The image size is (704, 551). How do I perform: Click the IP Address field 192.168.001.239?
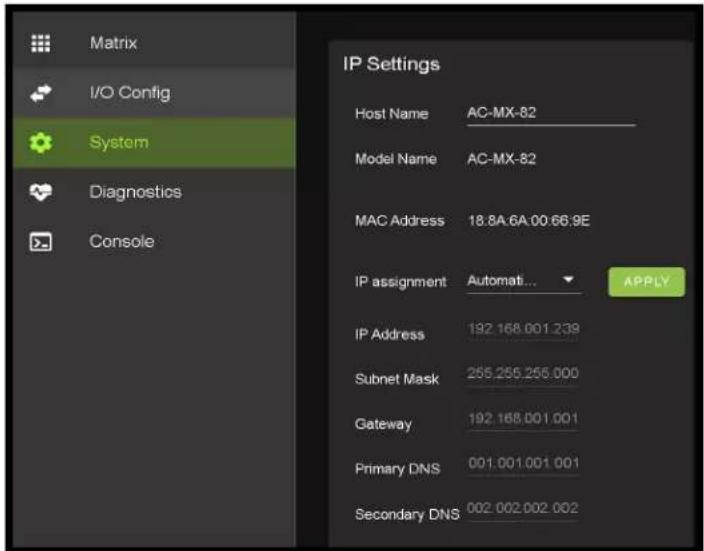tap(523, 330)
